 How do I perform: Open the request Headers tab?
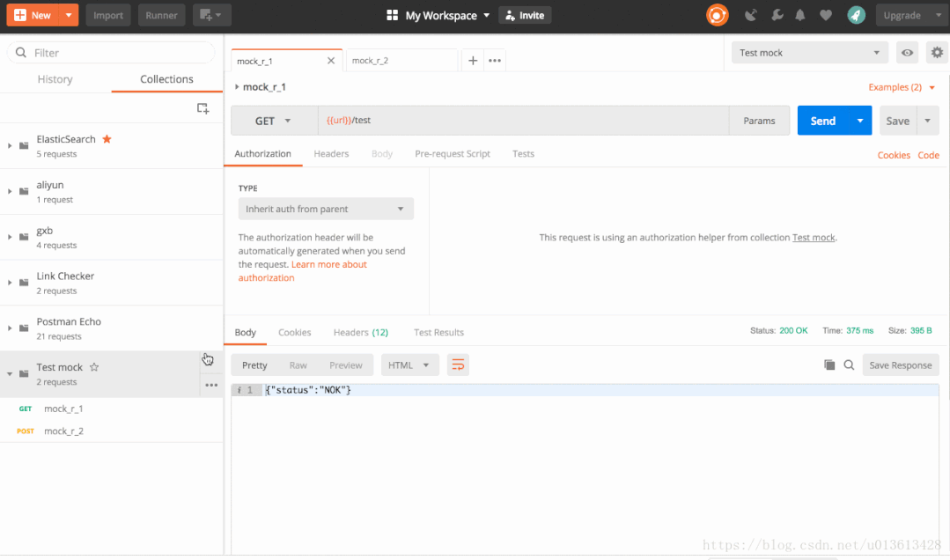tap(331, 154)
